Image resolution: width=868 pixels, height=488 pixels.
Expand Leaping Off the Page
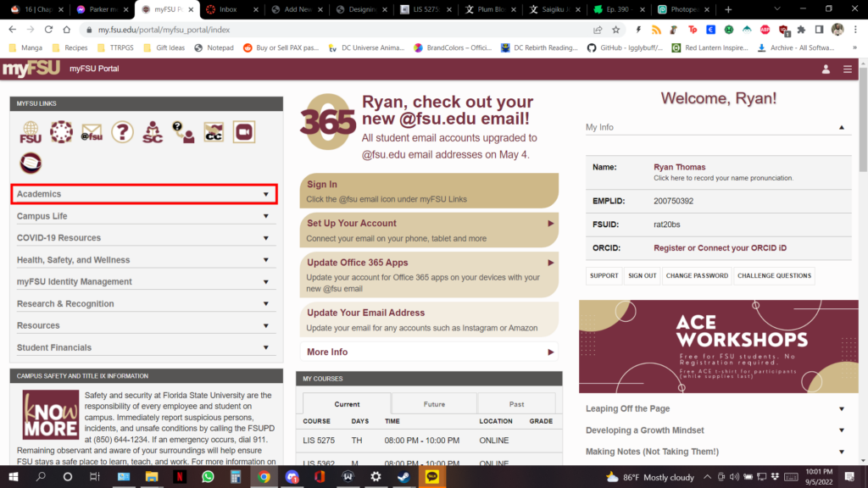[715, 409]
